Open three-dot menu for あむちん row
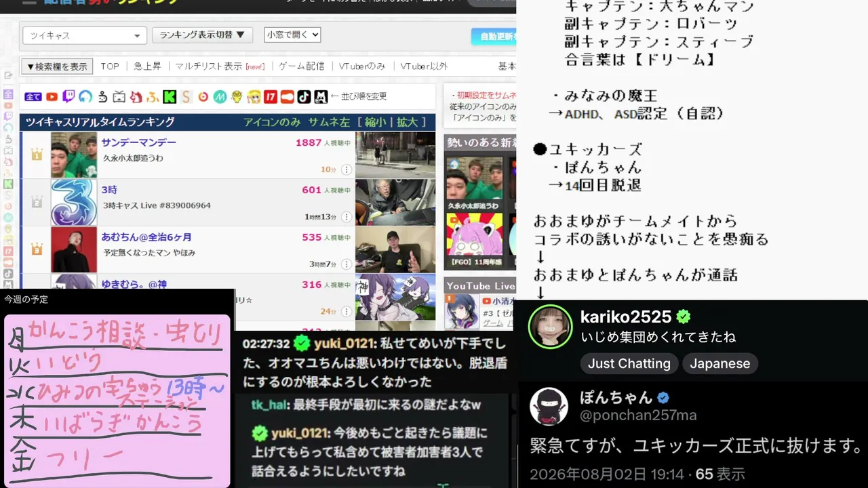Screen dimensions: 868x488 pyautogui.click(x=347, y=264)
